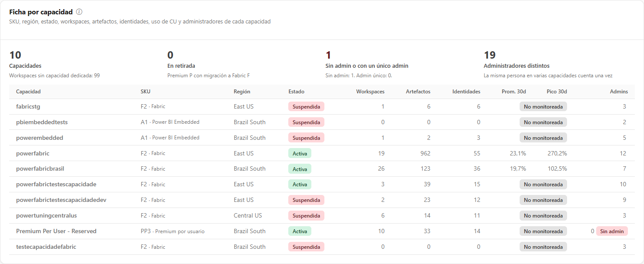
Task: Click the Artefactos column header
Action: click(418, 92)
